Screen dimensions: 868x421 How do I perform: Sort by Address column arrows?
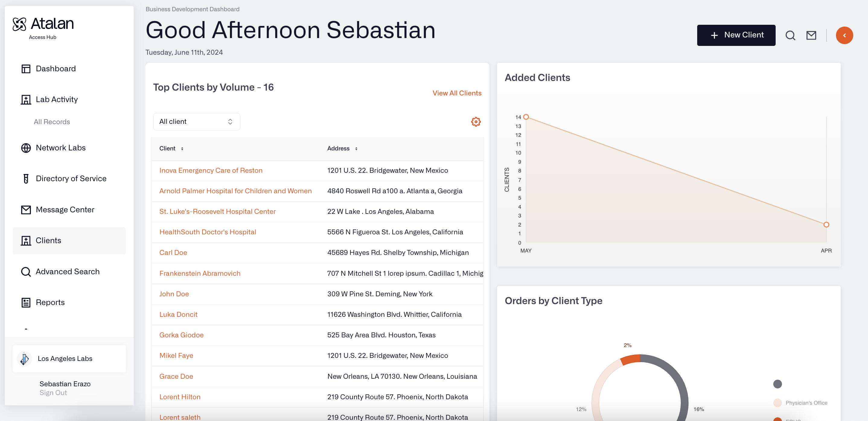tap(356, 149)
